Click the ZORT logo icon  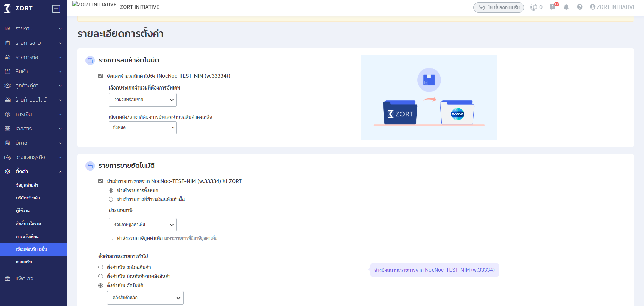pyautogui.click(x=7, y=9)
